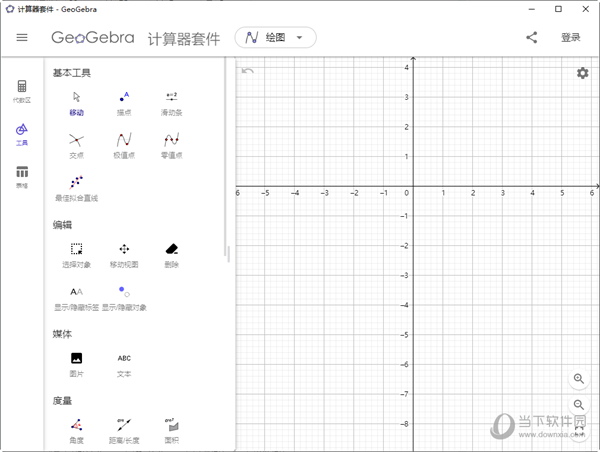Click the 度量 section heading
This screenshot has height=452, width=600.
[x=62, y=401]
